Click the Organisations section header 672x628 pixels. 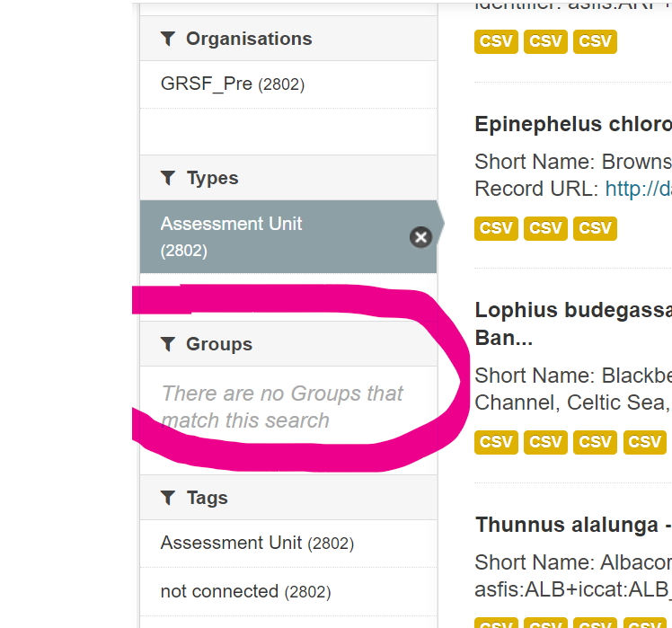(248, 39)
